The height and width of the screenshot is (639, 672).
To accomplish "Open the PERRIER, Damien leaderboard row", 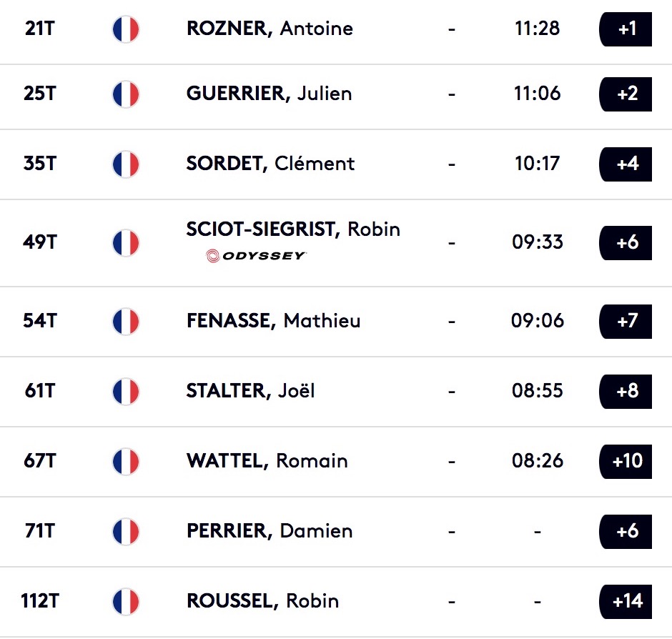I will [336, 532].
